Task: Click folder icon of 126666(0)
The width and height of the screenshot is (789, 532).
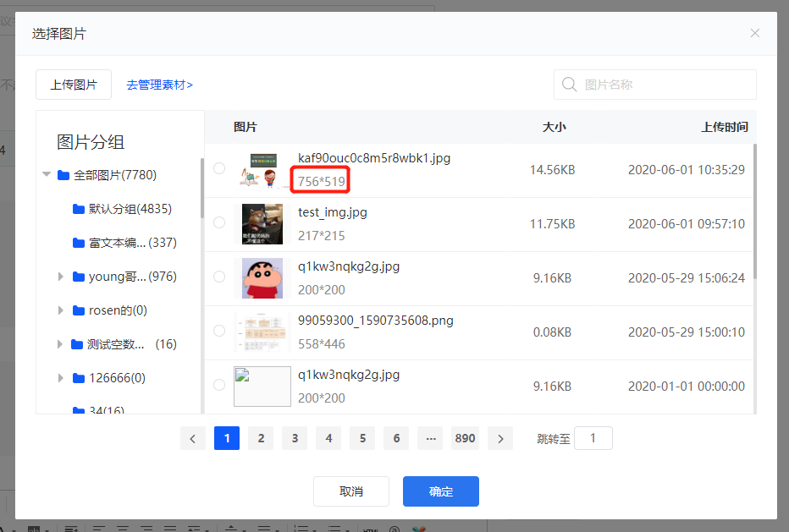Action: 79,377
